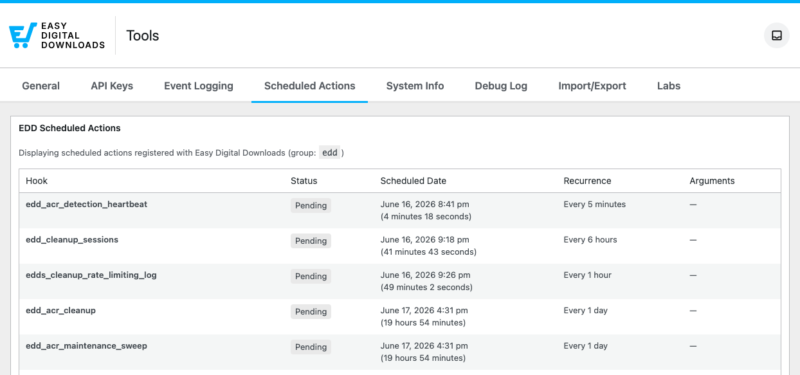Click Every 1 day for edd_acr_maintenance_sweep
This screenshot has width=800, height=375.
[586, 346]
